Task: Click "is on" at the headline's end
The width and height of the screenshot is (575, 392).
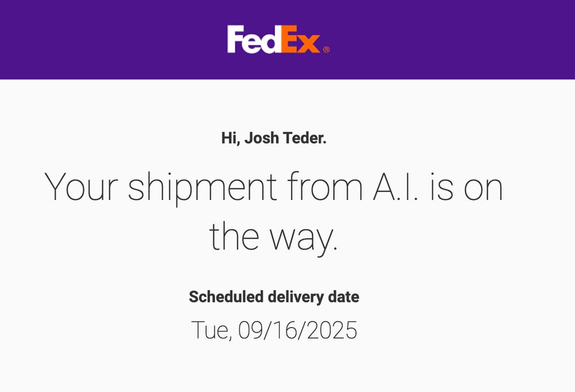Action: (466, 187)
